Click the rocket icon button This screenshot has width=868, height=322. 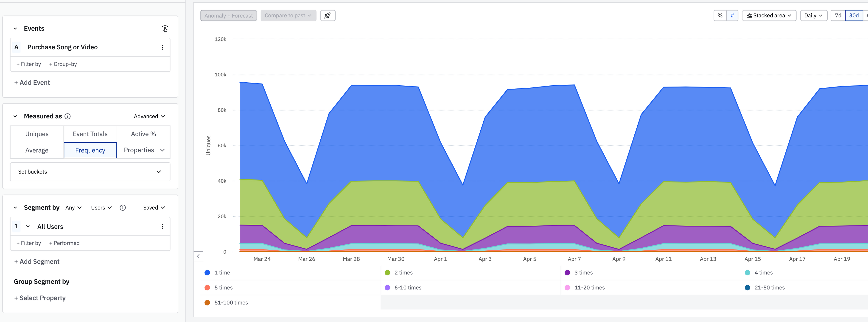(x=327, y=16)
